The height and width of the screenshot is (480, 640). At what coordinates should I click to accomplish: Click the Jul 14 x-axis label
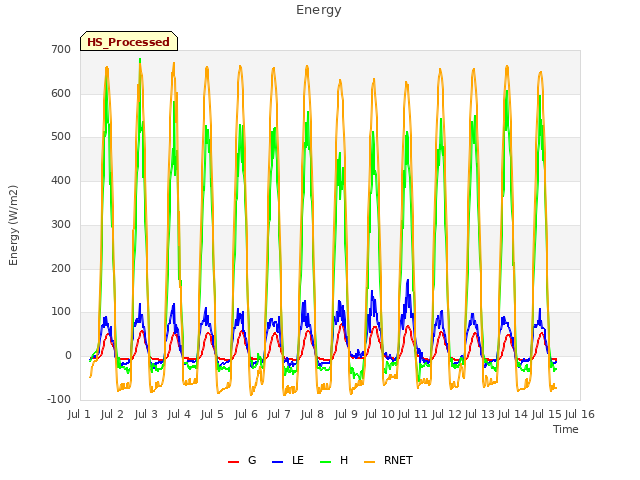[513, 415]
